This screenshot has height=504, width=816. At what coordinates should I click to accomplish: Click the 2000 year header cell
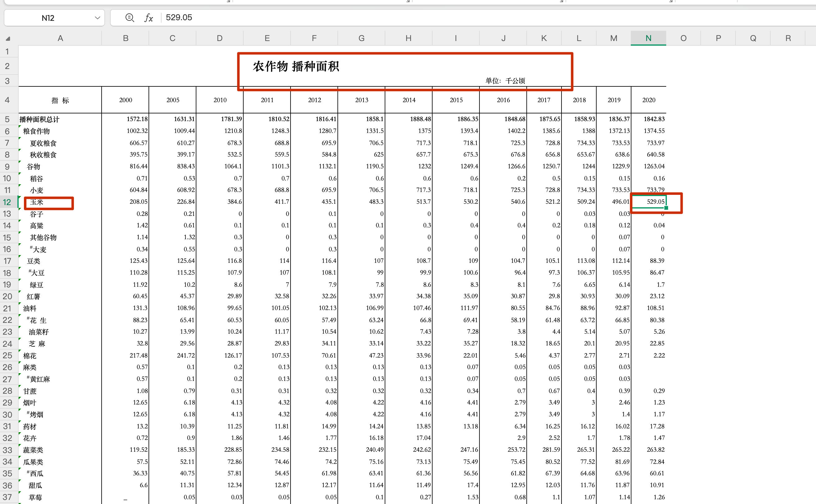pos(125,100)
